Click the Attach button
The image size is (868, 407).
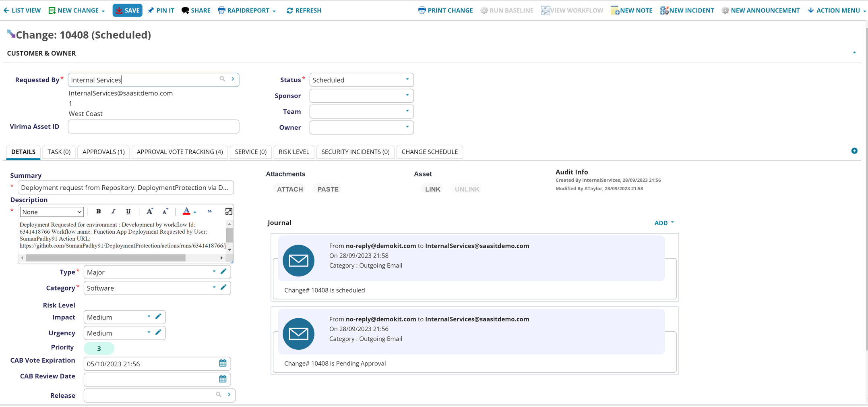[x=289, y=189]
